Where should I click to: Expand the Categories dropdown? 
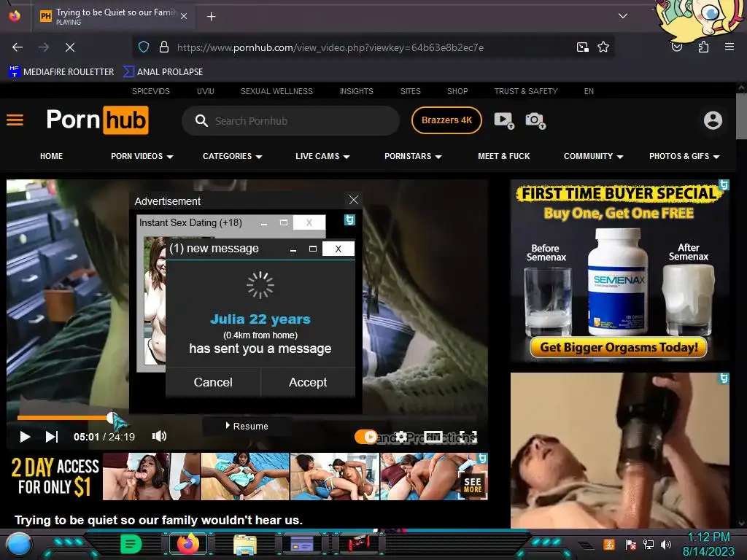233,156
